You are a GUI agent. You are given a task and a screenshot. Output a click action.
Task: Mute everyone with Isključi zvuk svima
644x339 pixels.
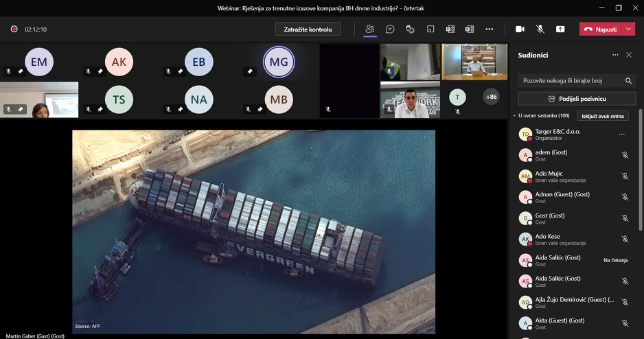603,116
